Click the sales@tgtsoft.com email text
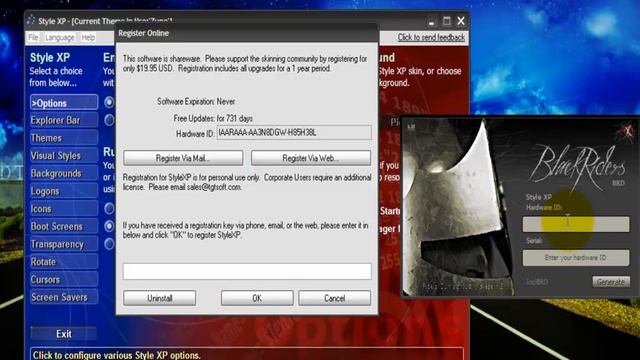The height and width of the screenshot is (360, 640). coord(214,187)
